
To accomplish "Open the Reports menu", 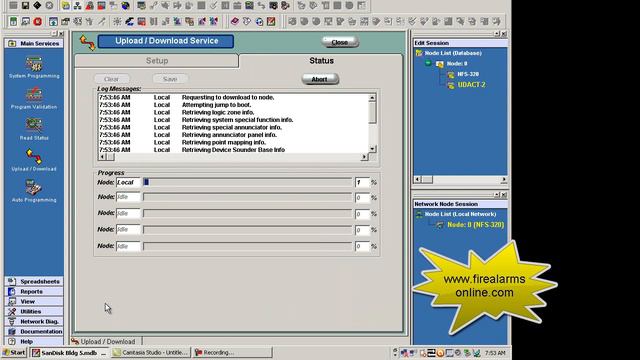I will pos(34,291).
